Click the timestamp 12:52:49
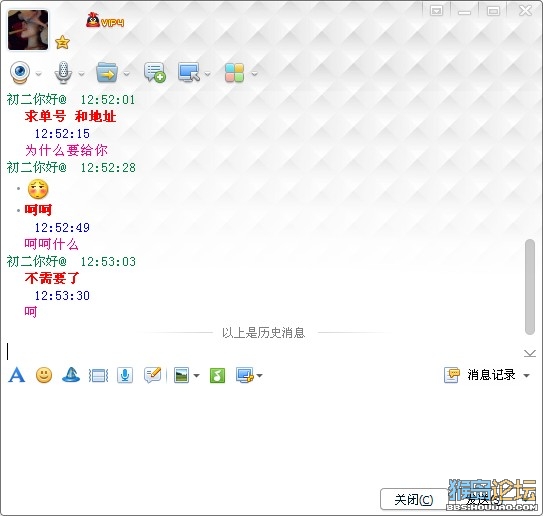This screenshot has height=516, width=543. [x=62, y=228]
